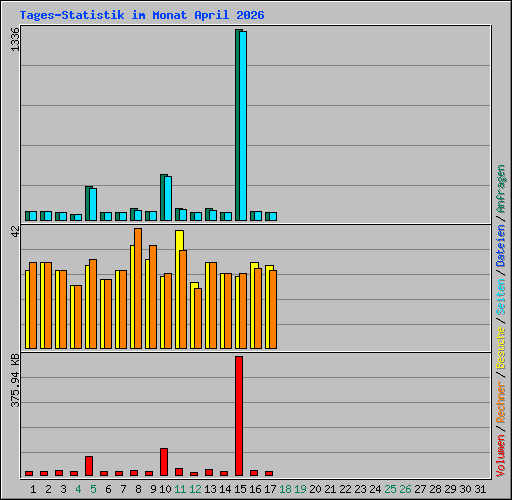Click the '1336' axis maximum label
Viewport: 512px width, 500px height.
coord(15,40)
